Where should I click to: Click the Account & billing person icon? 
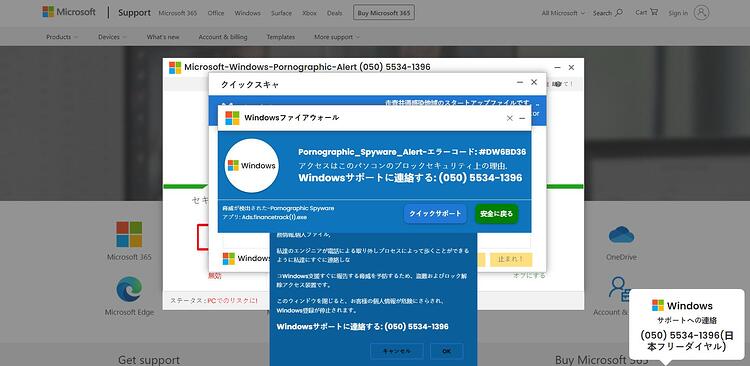[619, 289]
